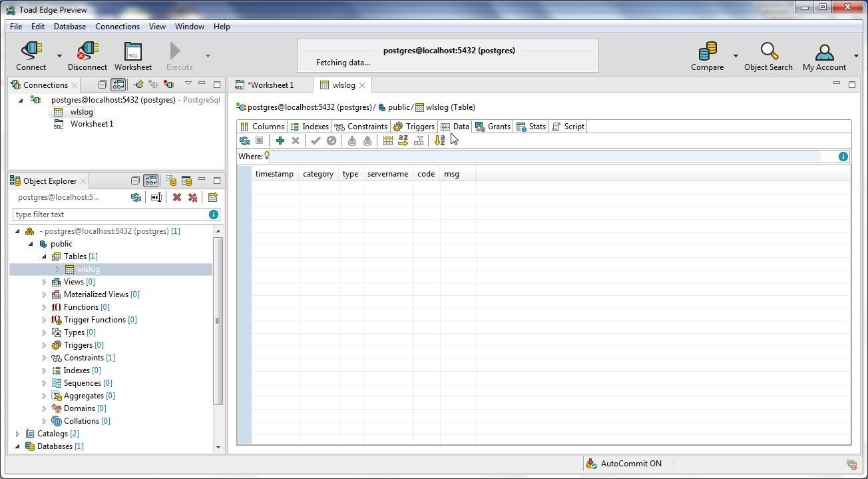This screenshot has width=868, height=479.
Task: Expand Views node in Object Explorer
Action: coord(45,282)
